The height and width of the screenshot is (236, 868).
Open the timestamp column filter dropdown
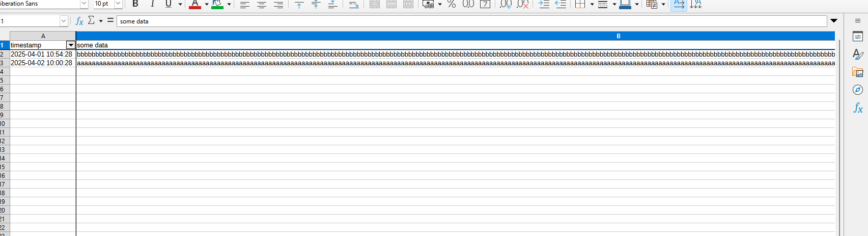coord(71,45)
